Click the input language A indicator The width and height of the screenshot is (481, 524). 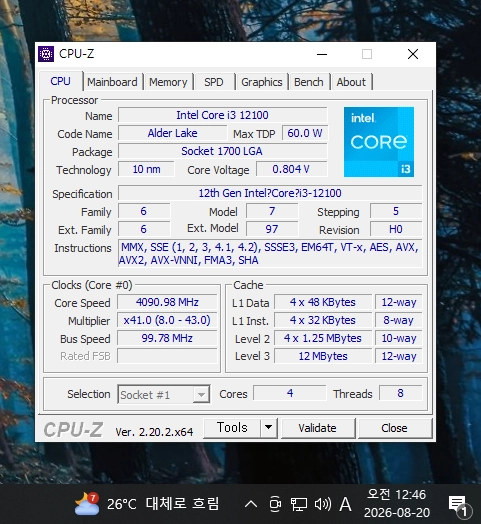click(345, 504)
